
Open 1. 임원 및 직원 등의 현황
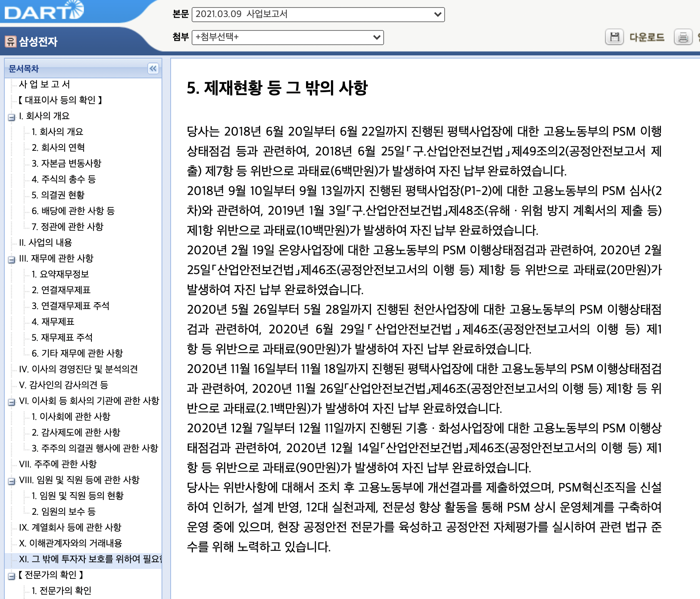pyautogui.click(x=78, y=496)
